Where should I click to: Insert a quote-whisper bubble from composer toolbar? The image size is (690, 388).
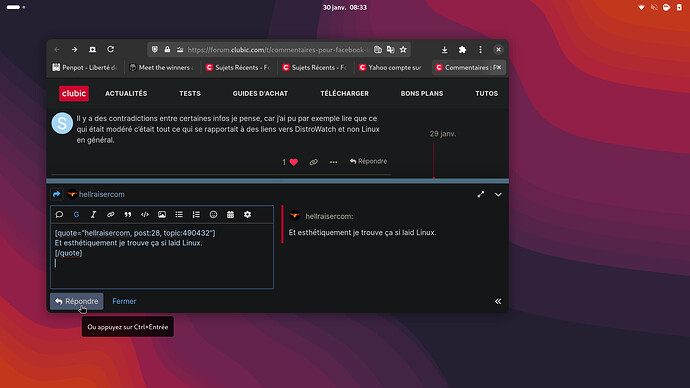click(59, 215)
